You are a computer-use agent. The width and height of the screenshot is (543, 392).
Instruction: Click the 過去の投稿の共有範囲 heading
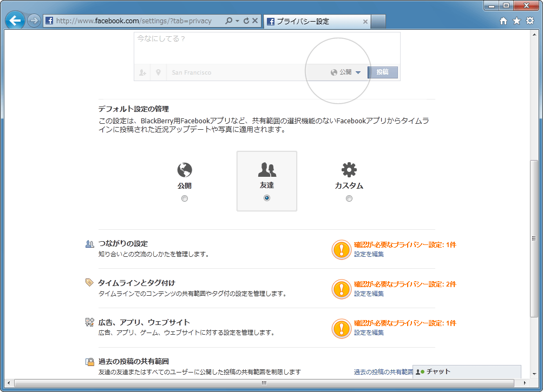point(134,362)
